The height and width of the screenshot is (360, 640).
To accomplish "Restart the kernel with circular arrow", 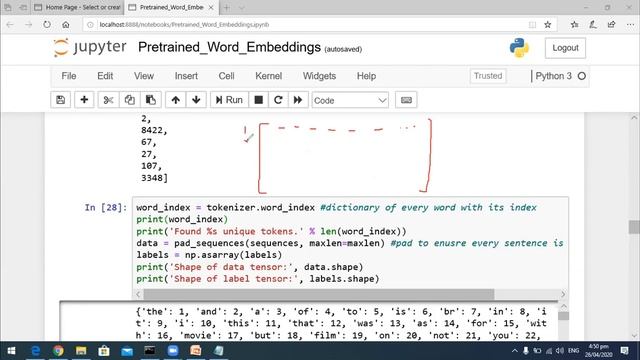I will (278, 100).
